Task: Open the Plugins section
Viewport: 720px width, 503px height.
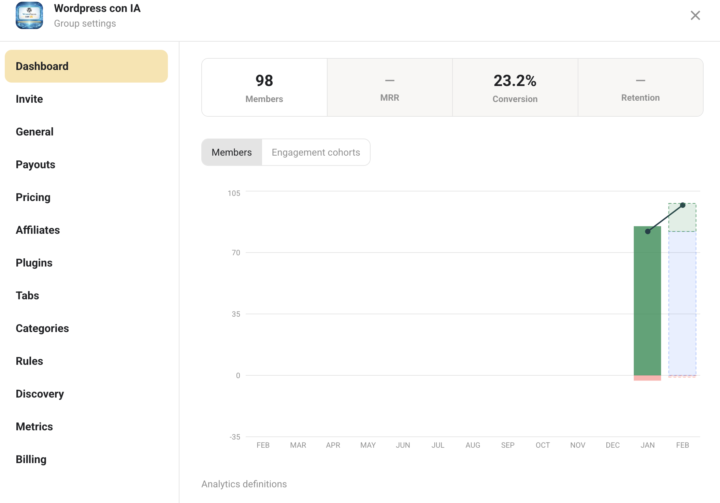Action: (x=34, y=263)
